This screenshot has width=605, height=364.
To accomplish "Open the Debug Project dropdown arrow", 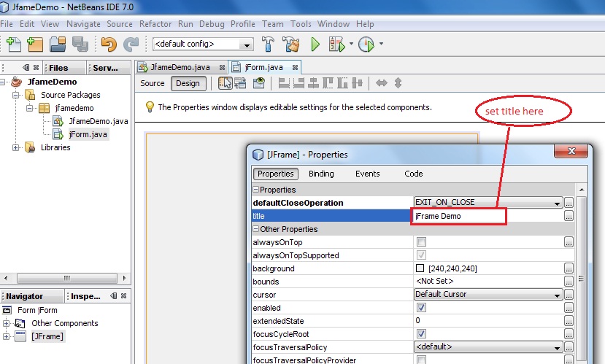I will 351,44.
